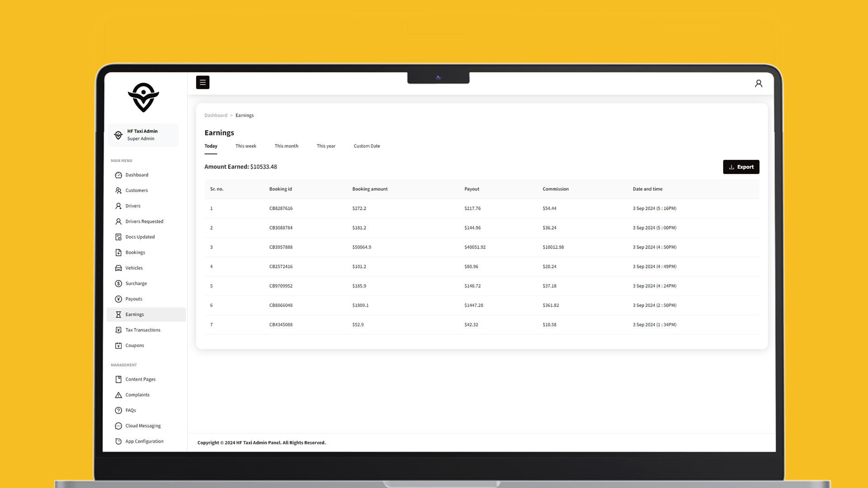868x488 pixels.
Task: Click the HF Taxi logo
Action: 143,97
